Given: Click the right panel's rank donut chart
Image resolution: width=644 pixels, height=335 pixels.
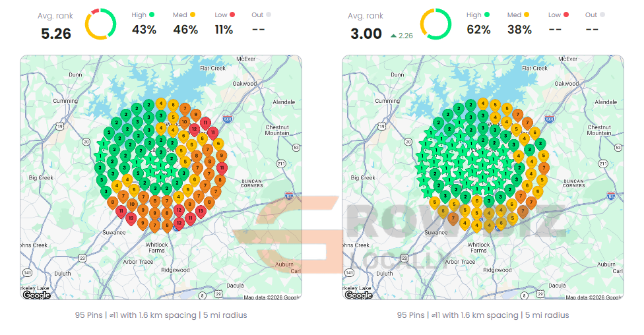Looking at the screenshot, I should click(435, 24).
